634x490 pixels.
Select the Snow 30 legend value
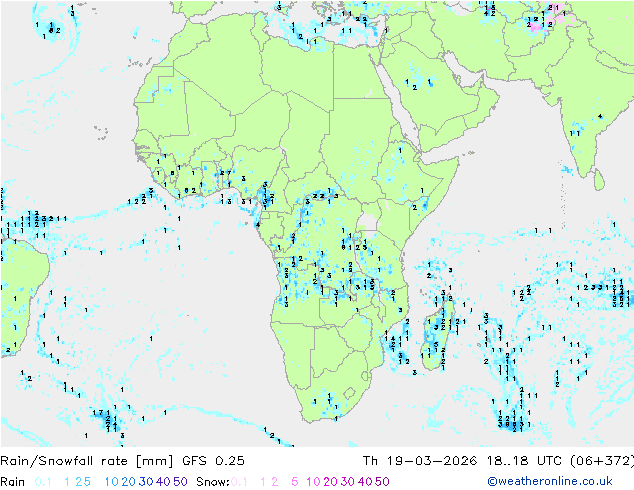[348, 482]
